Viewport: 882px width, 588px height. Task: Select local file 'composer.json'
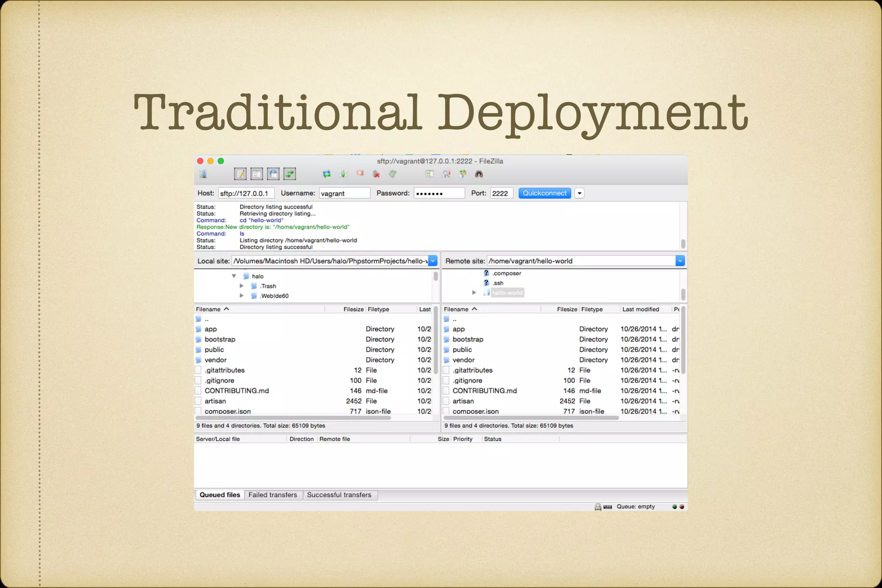[313, 411]
